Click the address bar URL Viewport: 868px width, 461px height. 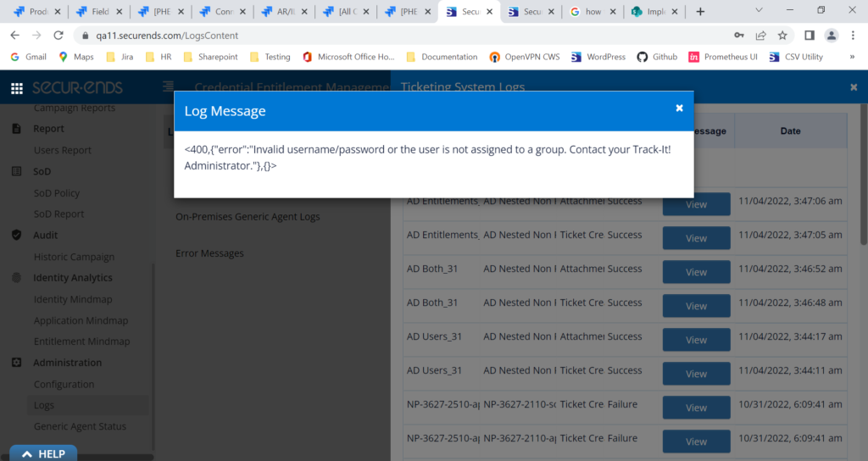pos(167,36)
